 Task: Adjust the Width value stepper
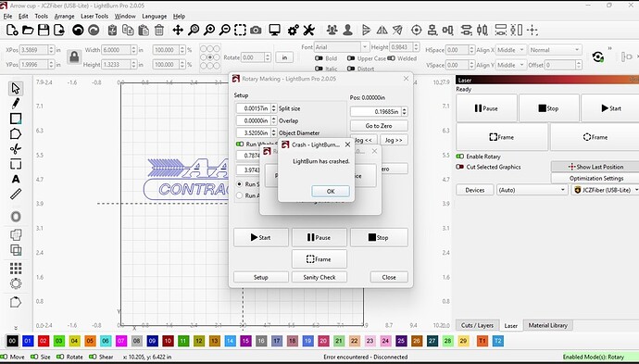(x=133, y=50)
